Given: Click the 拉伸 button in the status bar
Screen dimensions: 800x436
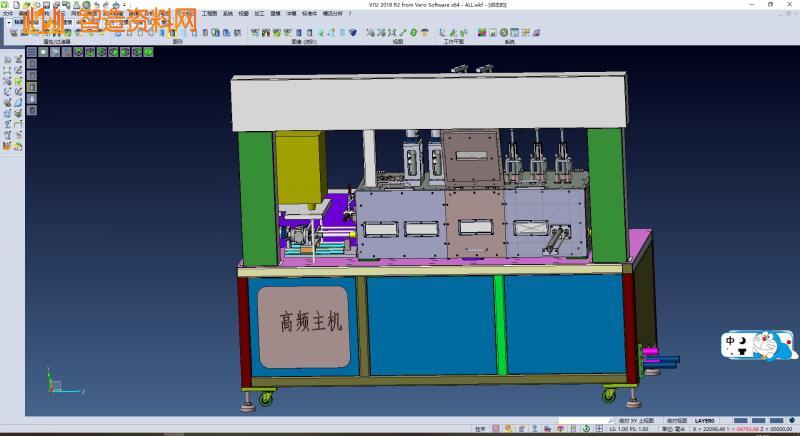Looking at the screenshot, I should 480,430.
